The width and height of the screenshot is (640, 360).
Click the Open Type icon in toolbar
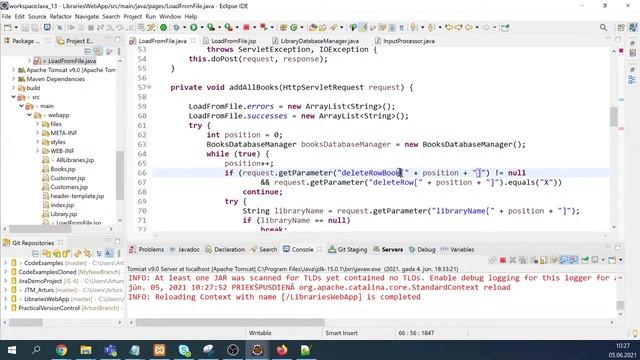pyautogui.click(x=313, y=27)
